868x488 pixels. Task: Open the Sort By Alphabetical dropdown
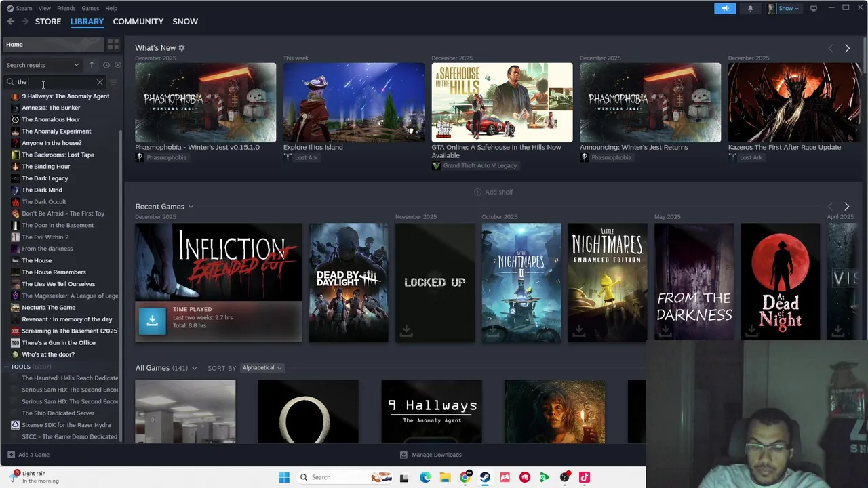262,368
